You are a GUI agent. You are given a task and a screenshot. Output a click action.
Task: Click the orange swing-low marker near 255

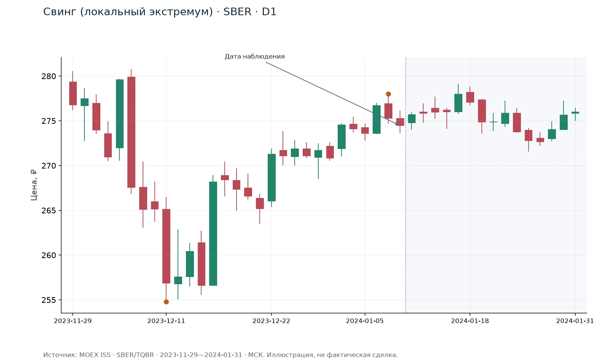tap(166, 302)
